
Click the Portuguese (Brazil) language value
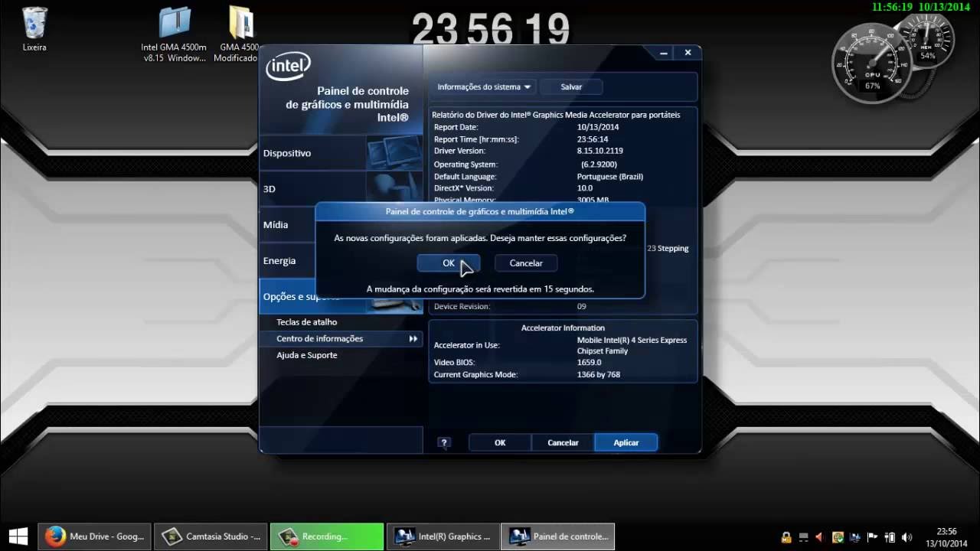click(610, 177)
